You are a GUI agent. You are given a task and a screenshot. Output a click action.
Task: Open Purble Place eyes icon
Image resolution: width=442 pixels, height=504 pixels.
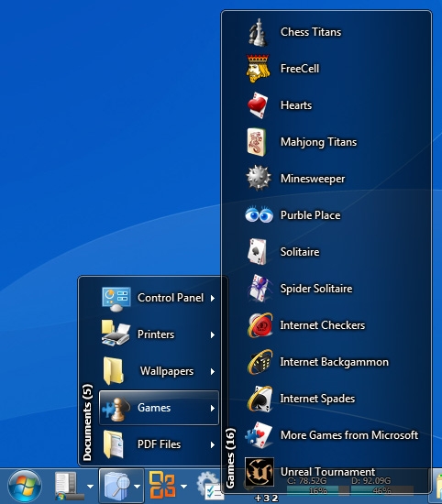[259, 214]
